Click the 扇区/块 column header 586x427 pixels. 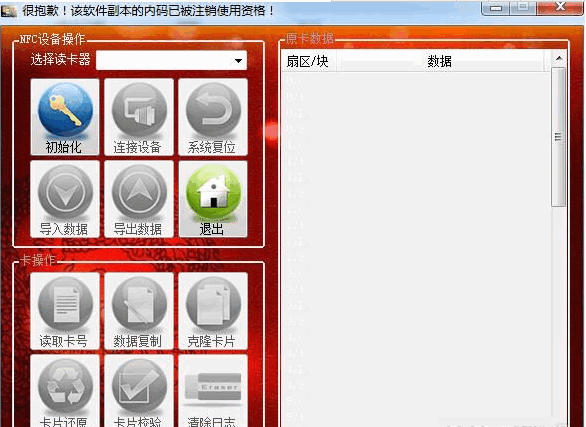click(x=308, y=61)
